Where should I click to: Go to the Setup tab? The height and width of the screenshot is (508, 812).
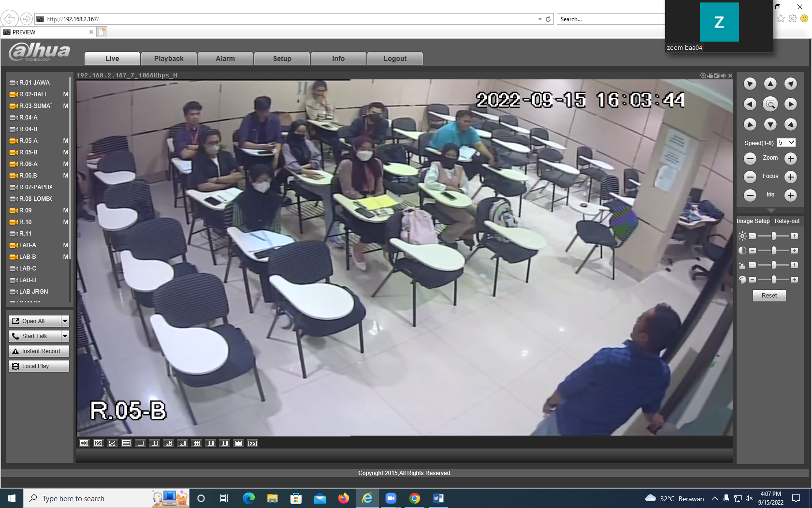(282, 59)
